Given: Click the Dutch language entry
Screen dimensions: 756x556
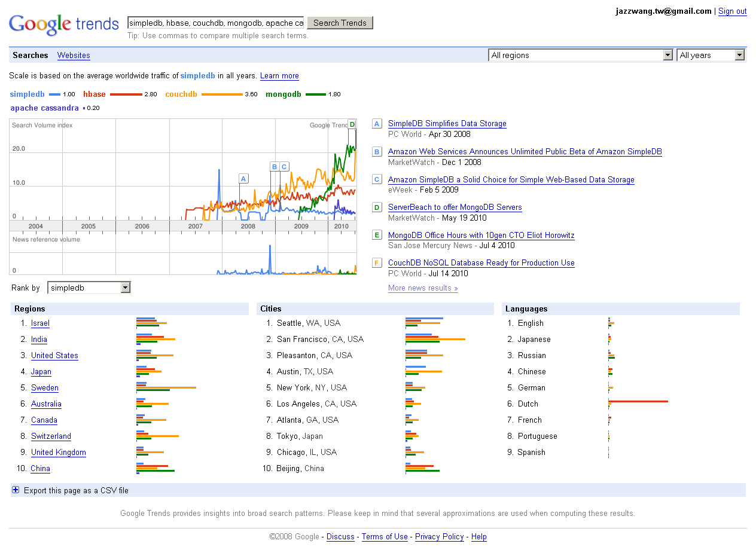Looking at the screenshot, I should [528, 404].
